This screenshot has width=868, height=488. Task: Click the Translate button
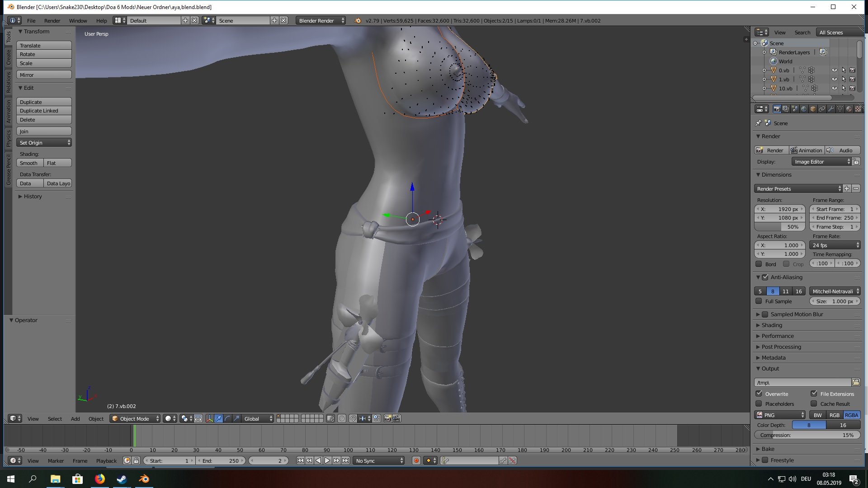tap(44, 45)
